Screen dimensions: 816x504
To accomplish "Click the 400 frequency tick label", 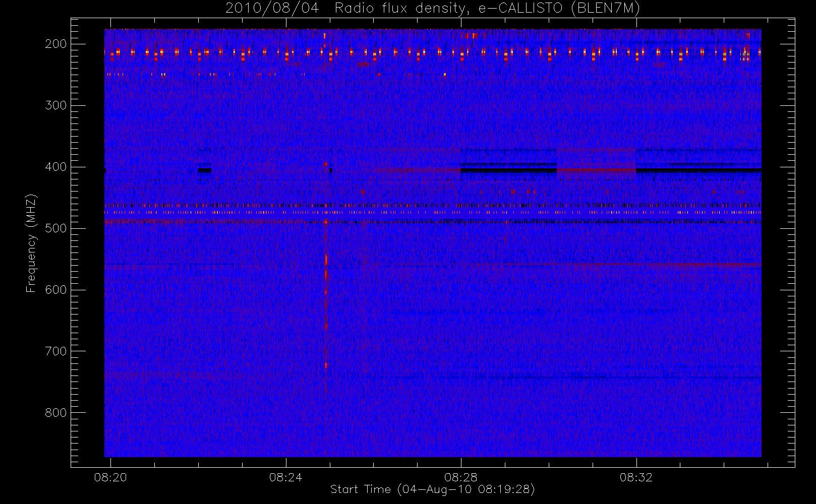I will tap(56, 167).
